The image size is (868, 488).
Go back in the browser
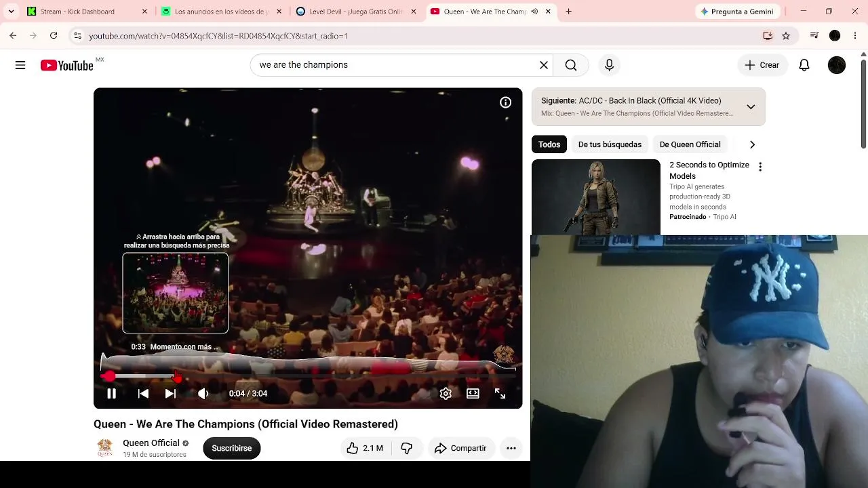coord(13,36)
